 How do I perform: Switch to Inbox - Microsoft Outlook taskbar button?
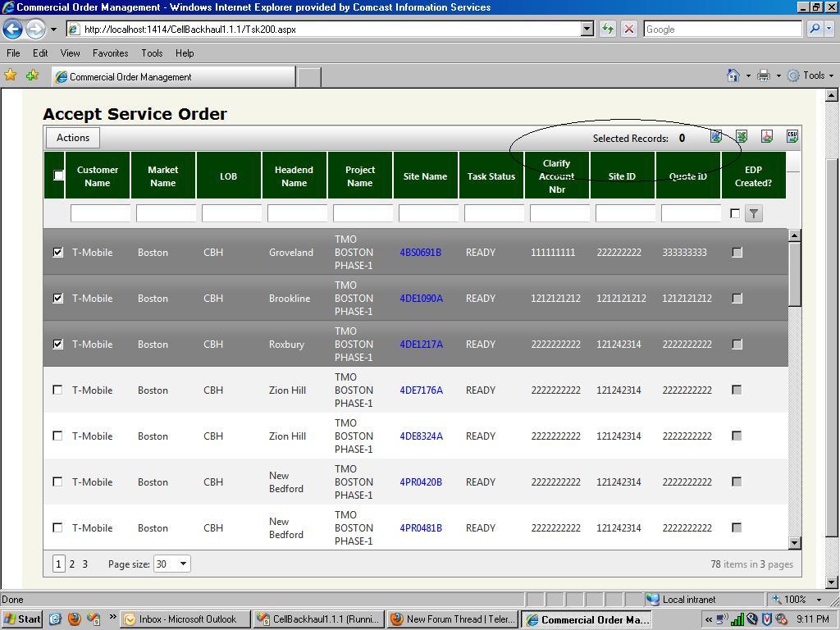click(x=185, y=619)
